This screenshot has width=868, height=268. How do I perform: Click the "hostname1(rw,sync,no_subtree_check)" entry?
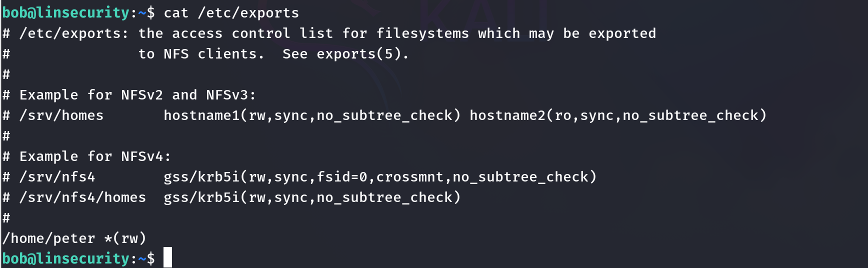(311, 115)
